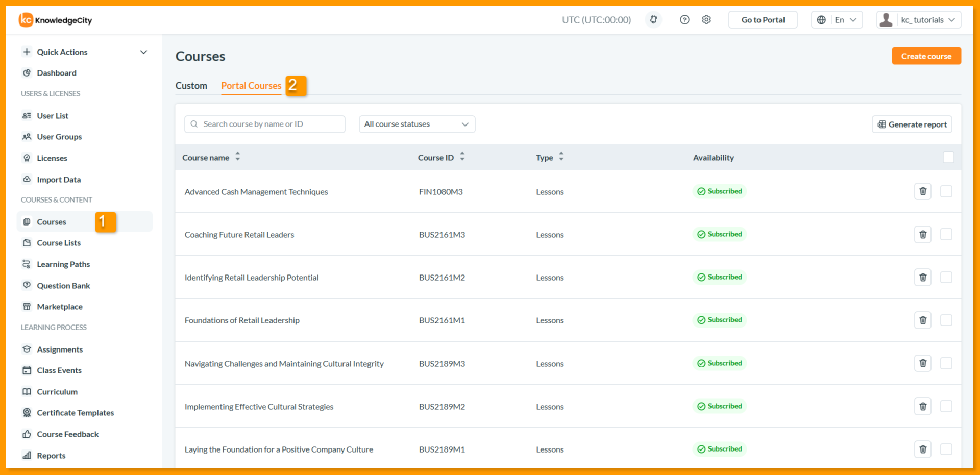The height and width of the screenshot is (475, 980).
Task: Open the All course statuses dropdown
Action: 417,124
